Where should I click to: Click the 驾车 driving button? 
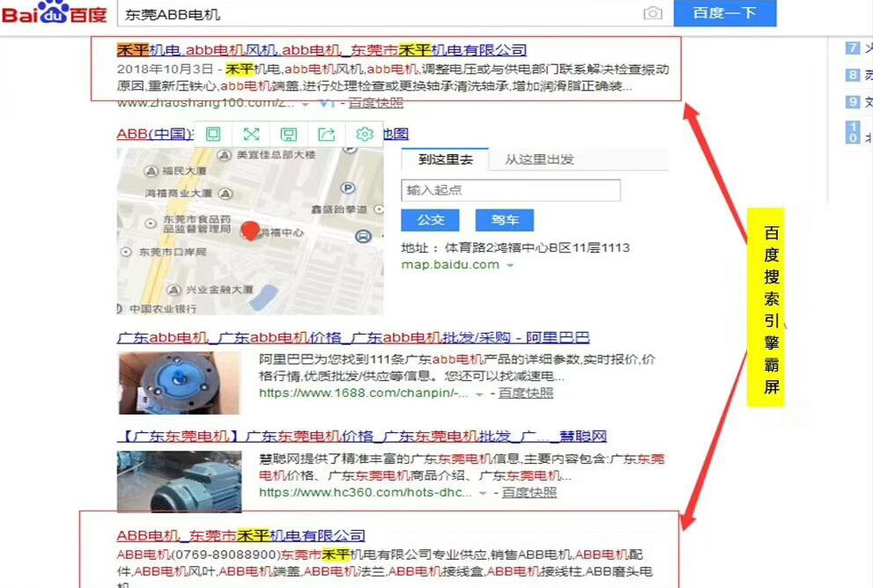(x=505, y=219)
